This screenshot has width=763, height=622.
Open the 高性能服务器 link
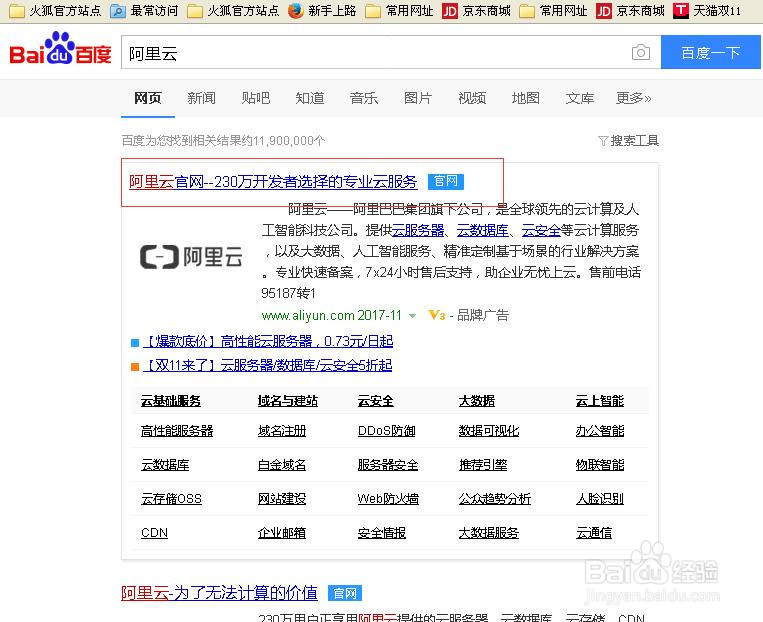click(x=177, y=431)
